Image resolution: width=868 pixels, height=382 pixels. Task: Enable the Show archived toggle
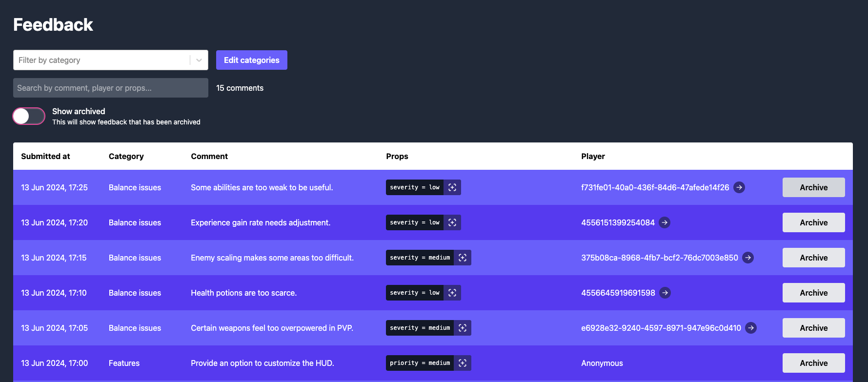point(29,116)
